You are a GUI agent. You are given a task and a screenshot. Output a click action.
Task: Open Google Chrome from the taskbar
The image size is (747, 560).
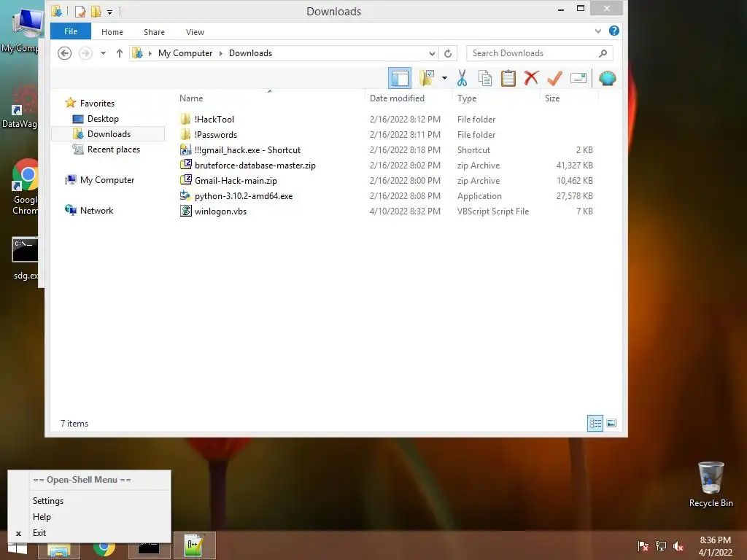tap(104, 548)
